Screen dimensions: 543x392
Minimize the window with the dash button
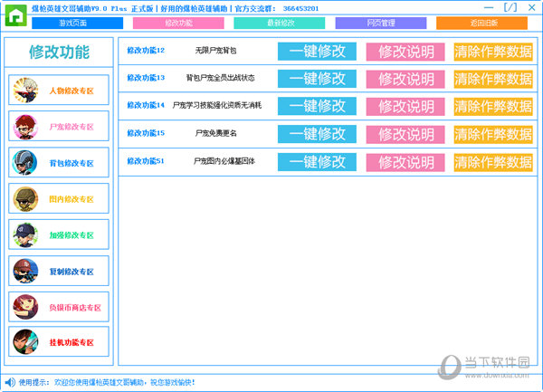click(489, 7)
